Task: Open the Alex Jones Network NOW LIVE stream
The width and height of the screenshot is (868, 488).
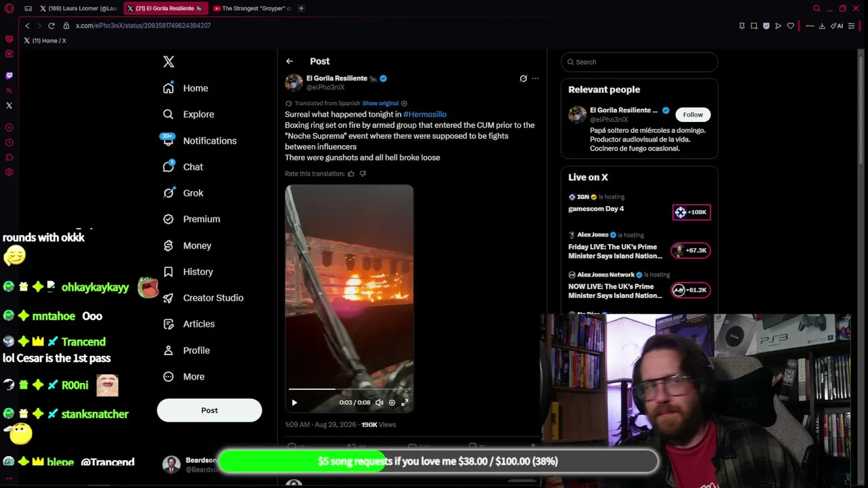Action: (x=615, y=291)
